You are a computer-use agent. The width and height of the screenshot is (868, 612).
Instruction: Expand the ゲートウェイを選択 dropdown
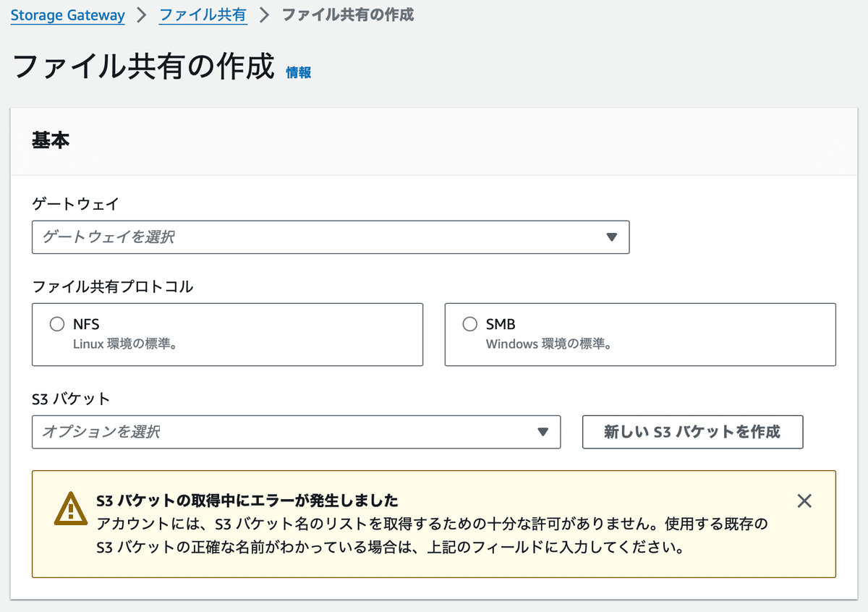click(x=331, y=237)
